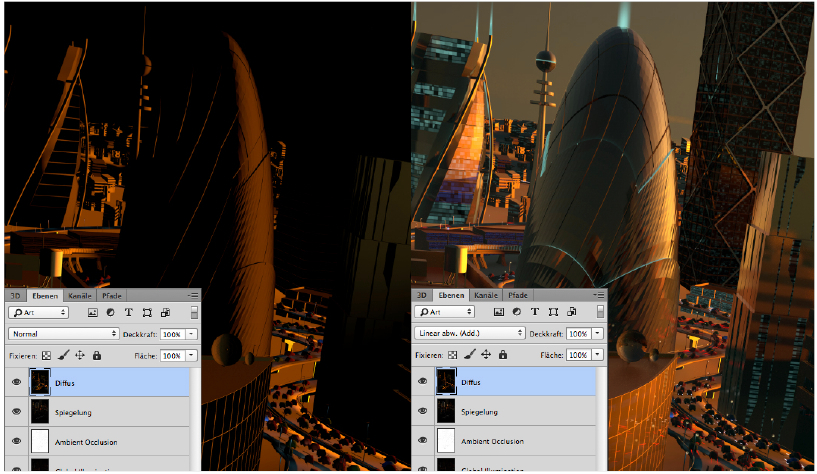Click Deckkraft 100% field in right panel
This screenshot has width=817, height=474.
[579, 333]
